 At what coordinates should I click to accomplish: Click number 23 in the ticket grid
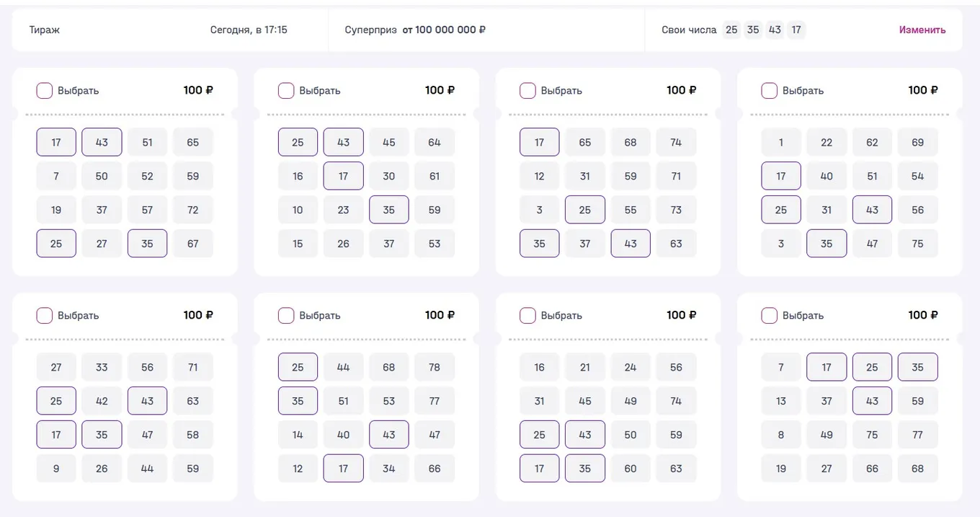click(344, 210)
